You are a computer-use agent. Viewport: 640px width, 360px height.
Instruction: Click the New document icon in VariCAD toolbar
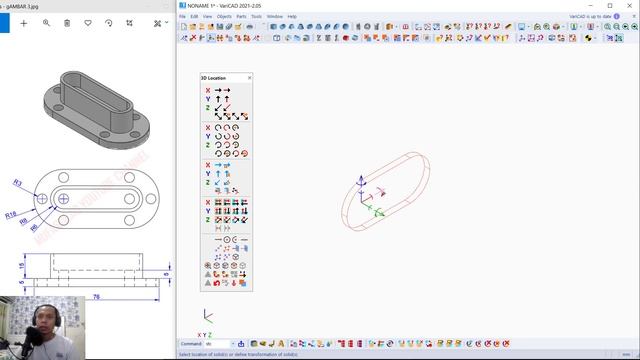pyautogui.click(x=184, y=27)
